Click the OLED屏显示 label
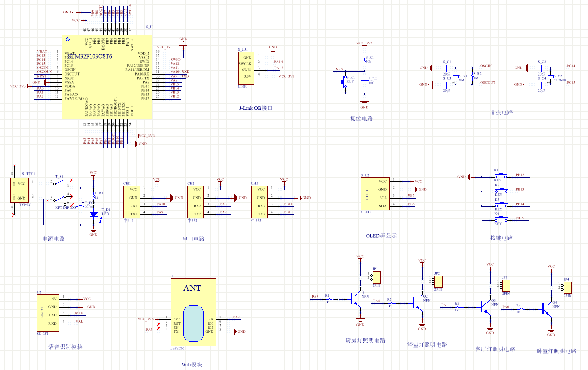This screenshot has height=370, width=588. point(381,236)
